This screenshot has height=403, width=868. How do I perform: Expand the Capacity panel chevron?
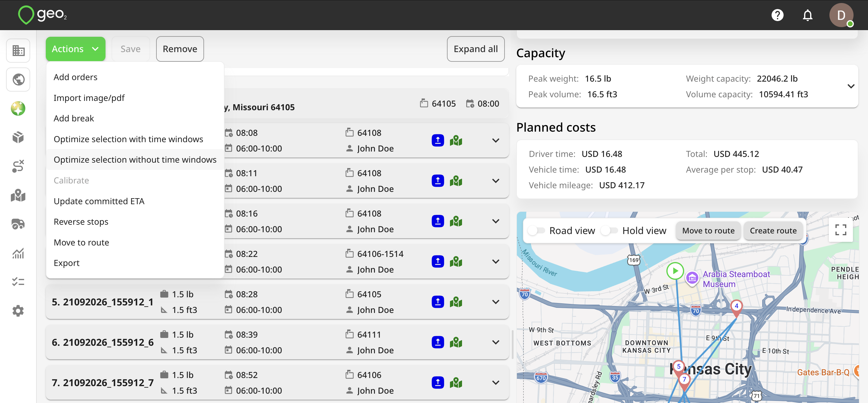point(851,86)
